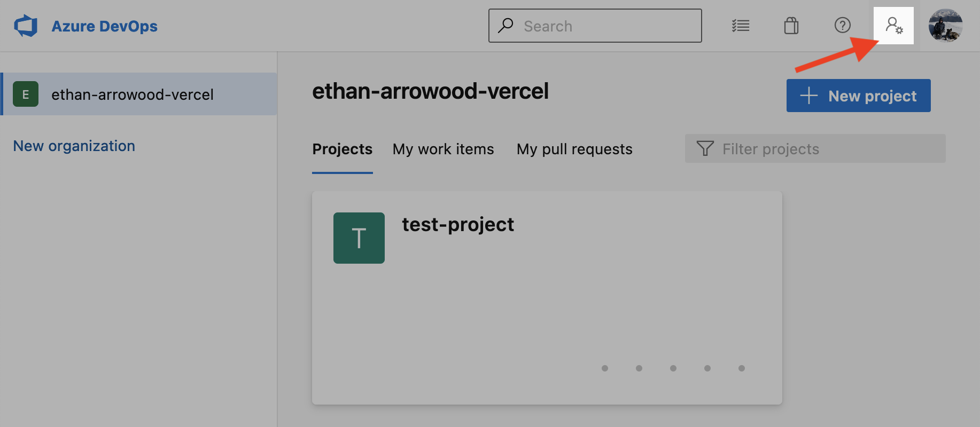Open User settings icon
Image resolution: width=980 pixels, height=427 pixels.
point(893,26)
